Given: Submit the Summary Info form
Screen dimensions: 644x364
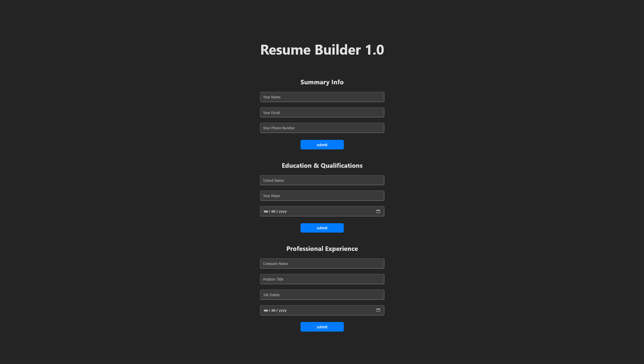Looking at the screenshot, I should (322, 145).
